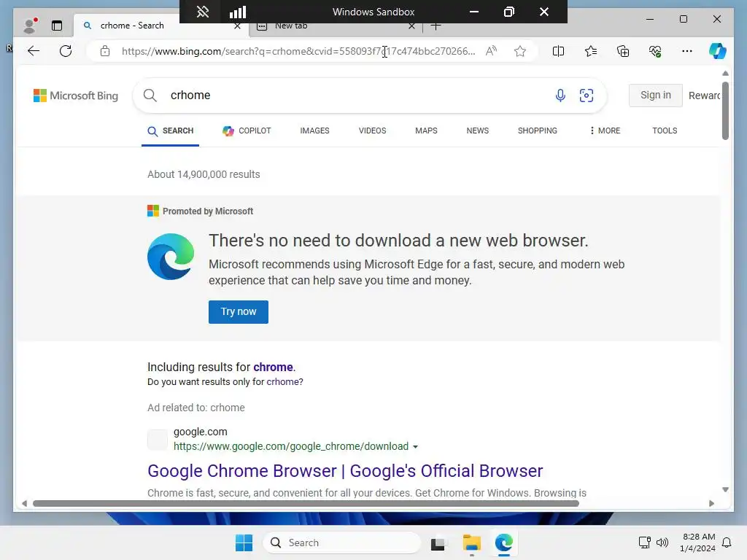Click the scroll left arrow

pos(24,503)
